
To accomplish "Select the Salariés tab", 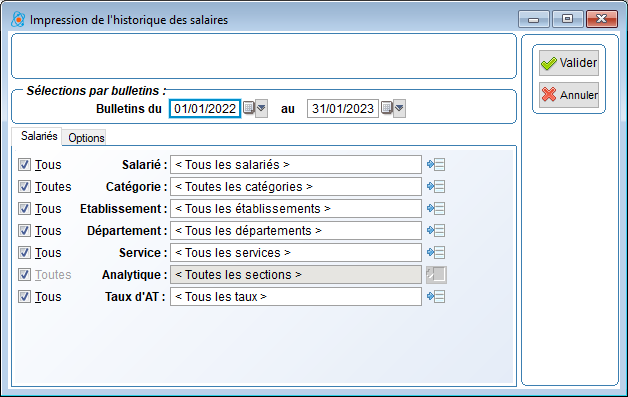I will point(39,136).
